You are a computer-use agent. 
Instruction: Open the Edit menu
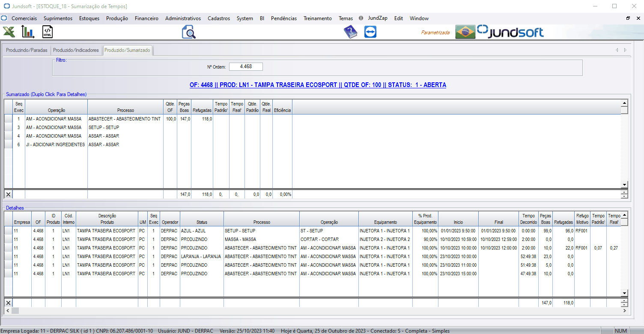coord(399,18)
